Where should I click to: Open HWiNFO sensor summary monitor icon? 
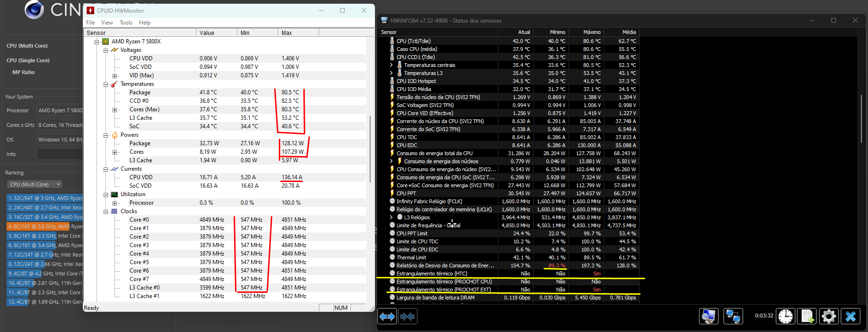(x=708, y=316)
